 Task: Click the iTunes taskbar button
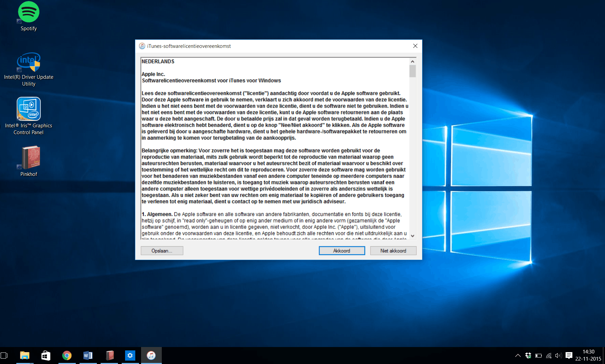coord(151,356)
